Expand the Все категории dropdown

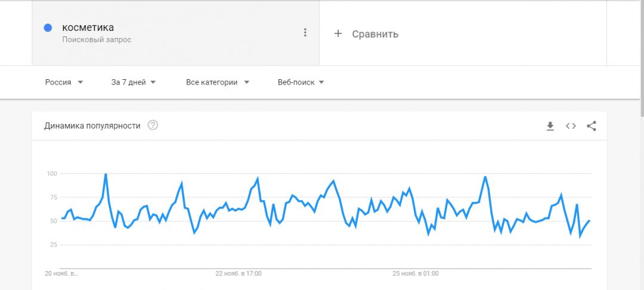(x=218, y=82)
